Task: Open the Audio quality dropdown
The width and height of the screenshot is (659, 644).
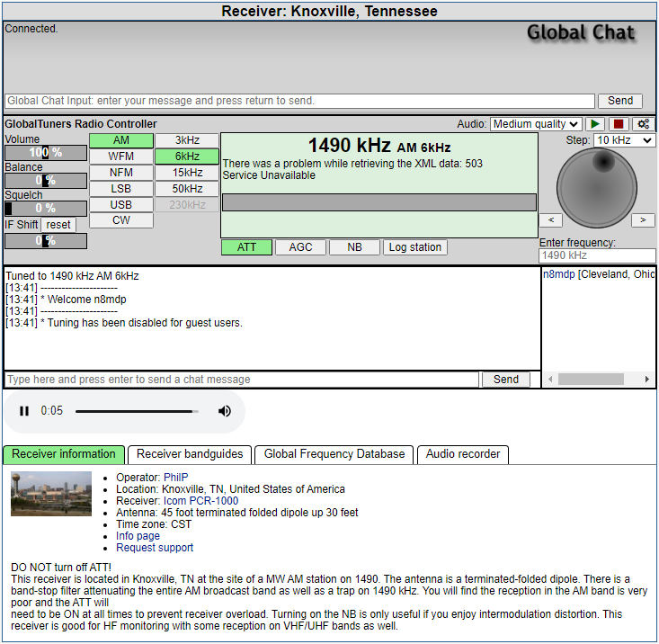Action: pos(535,124)
